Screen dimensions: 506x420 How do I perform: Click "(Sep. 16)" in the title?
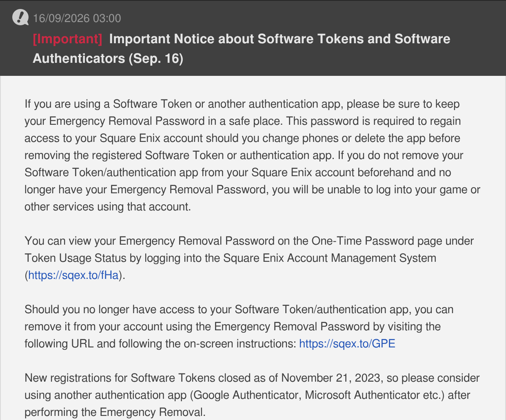pos(156,59)
